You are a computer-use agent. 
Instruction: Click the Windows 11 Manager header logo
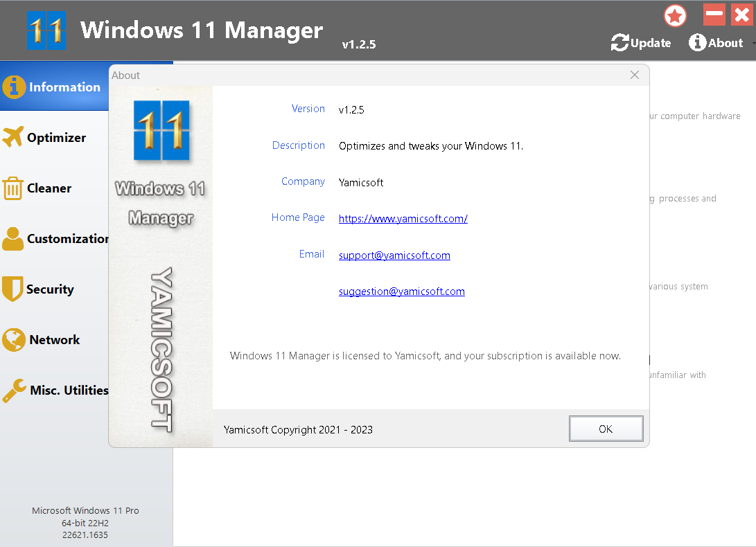[46, 31]
